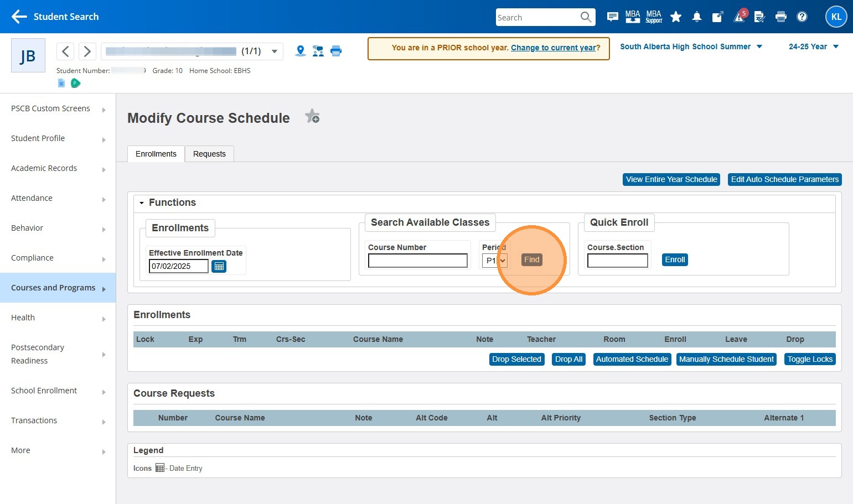Click the student location pin icon

(x=301, y=51)
